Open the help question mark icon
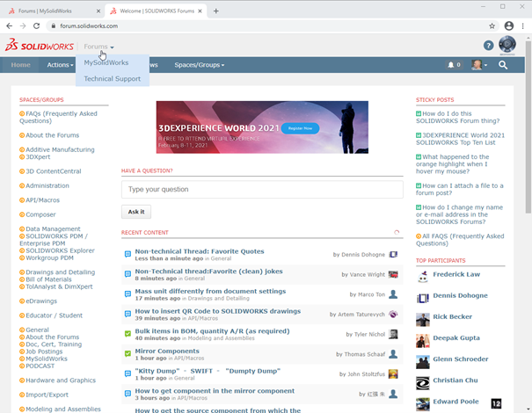 tap(488, 46)
